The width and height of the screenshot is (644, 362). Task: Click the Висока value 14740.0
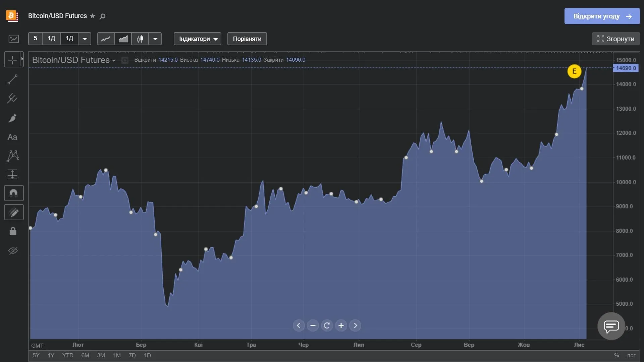210,60
